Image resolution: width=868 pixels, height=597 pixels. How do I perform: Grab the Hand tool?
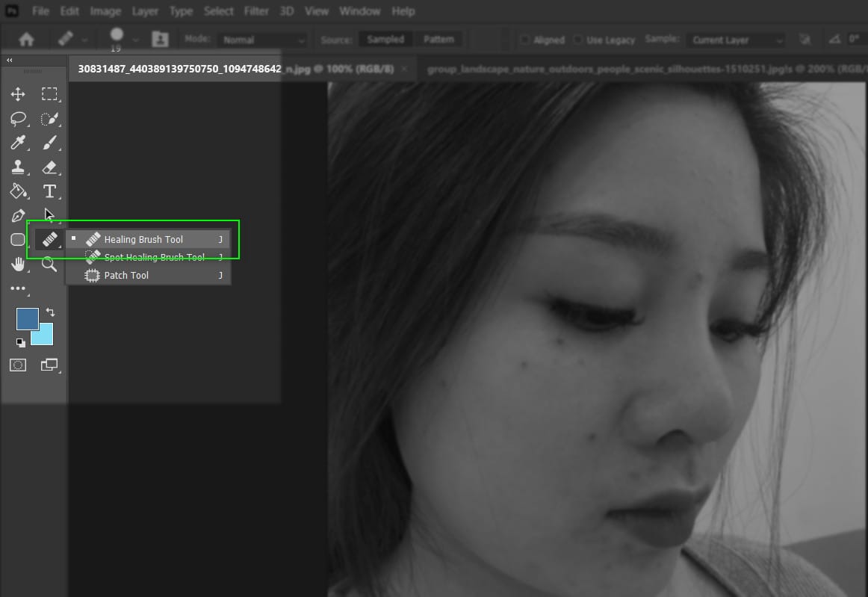18,264
